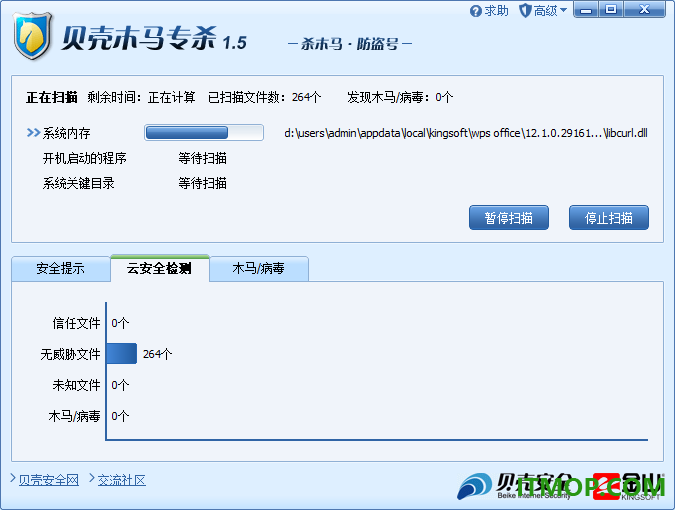Click the scanned file path ending libcurl.dll
Image resolution: width=675 pixels, height=510 pixels.
click(x=466, y=133)
